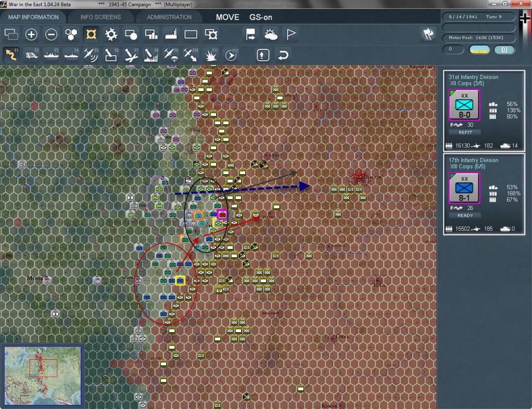Click the Orel city label on map

tap(342, 336)
